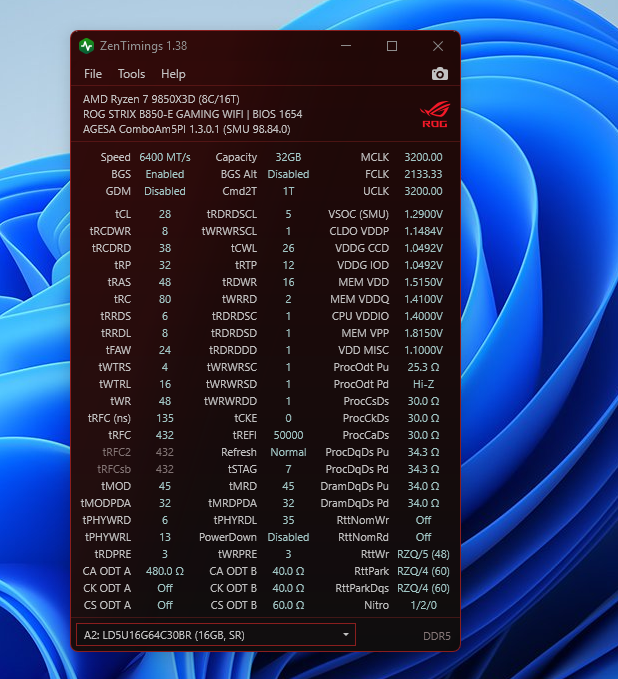Click the tRCDRD value 38
This screenshot has width=618, height=679.
coord(165,248)
